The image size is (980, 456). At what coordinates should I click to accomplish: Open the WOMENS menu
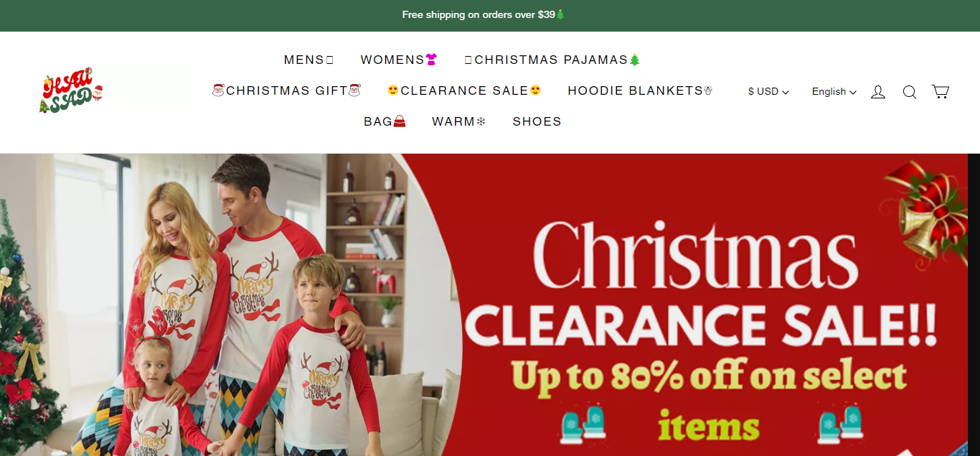[x=399, y=60]
